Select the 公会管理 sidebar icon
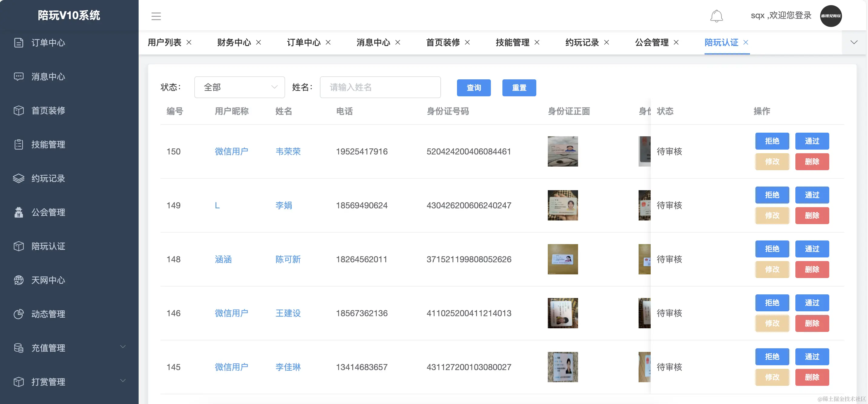This screenshot has width=868, height=404. point(19,212)
